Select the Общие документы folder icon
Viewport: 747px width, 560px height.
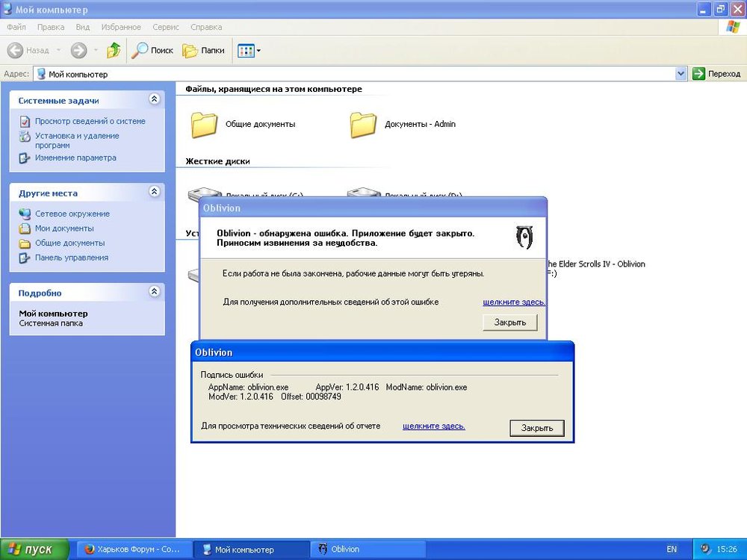click(x=205, y=125)
